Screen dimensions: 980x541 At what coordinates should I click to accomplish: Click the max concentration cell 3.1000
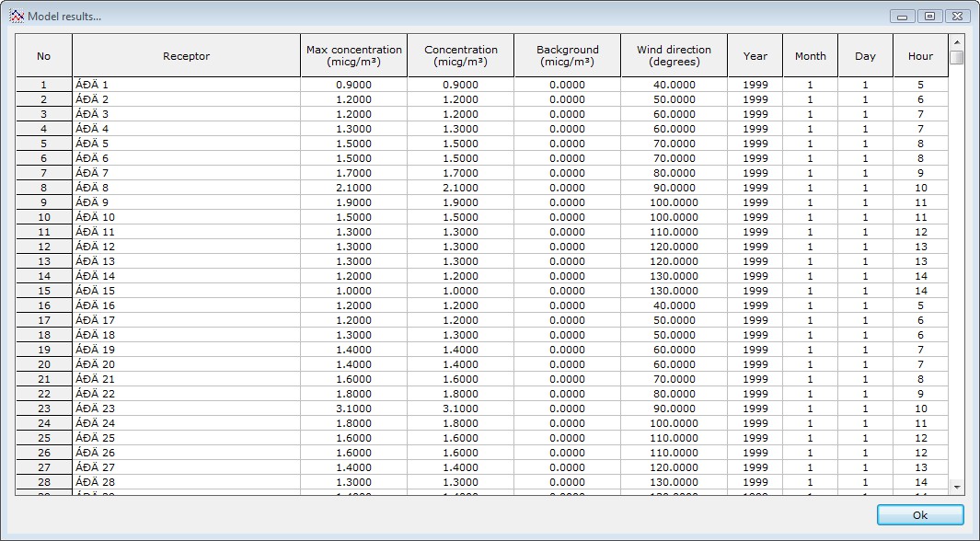tap(353, 409)
